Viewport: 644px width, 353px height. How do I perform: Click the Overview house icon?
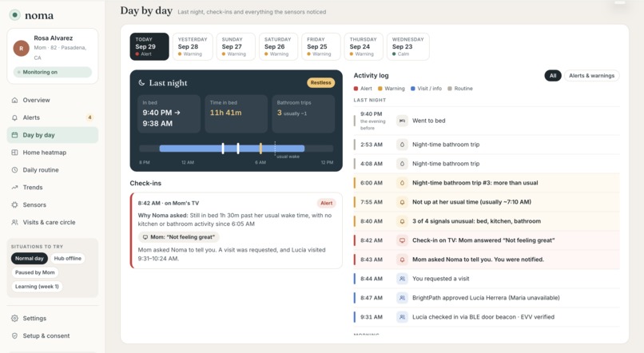(15, 100)
